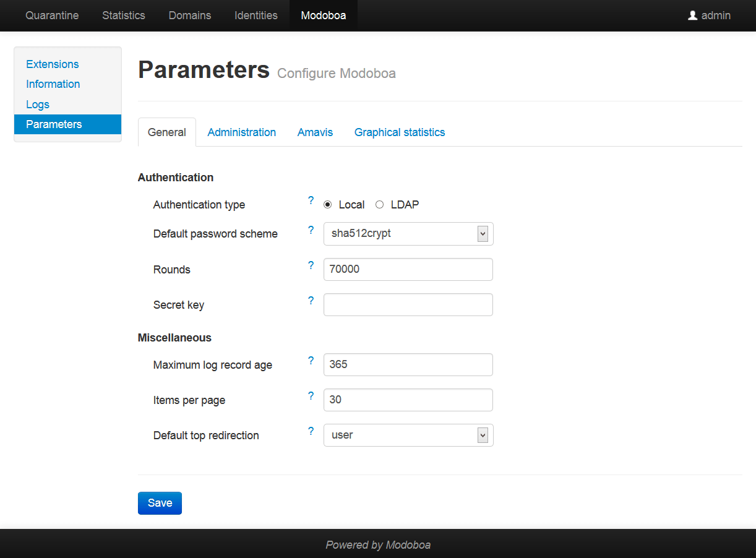Open help for Authentication type
This screenshot has width=756, height=558.
point(311,201)
